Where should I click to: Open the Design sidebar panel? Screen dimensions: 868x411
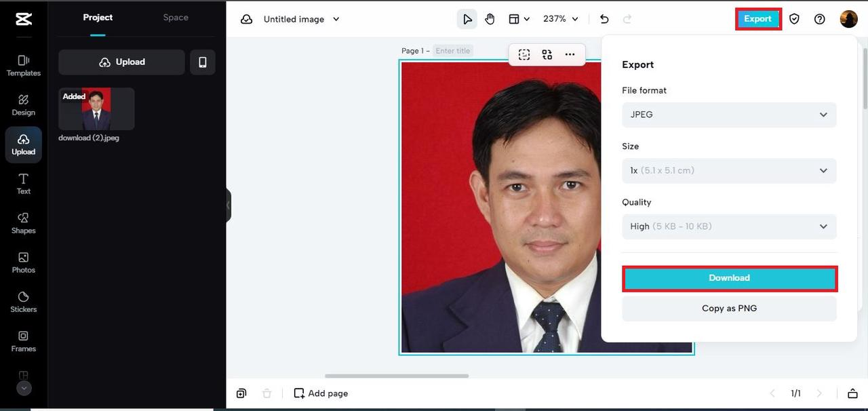[x=23, y=105]
